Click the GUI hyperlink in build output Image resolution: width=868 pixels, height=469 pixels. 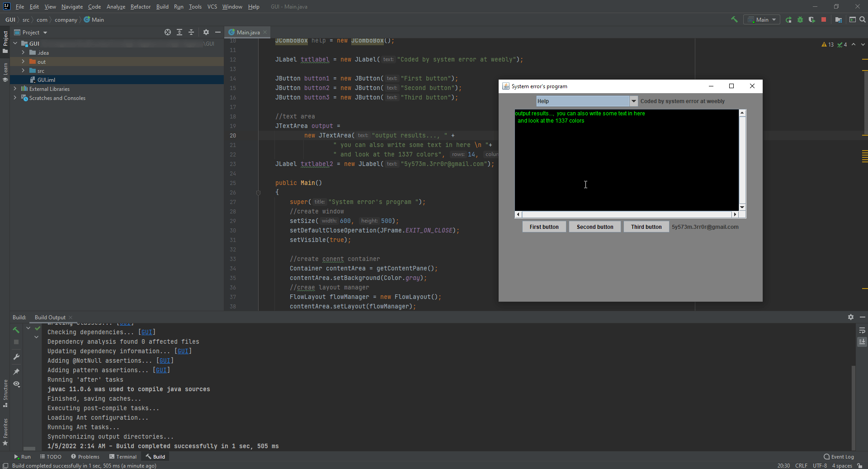click(147, 332)
